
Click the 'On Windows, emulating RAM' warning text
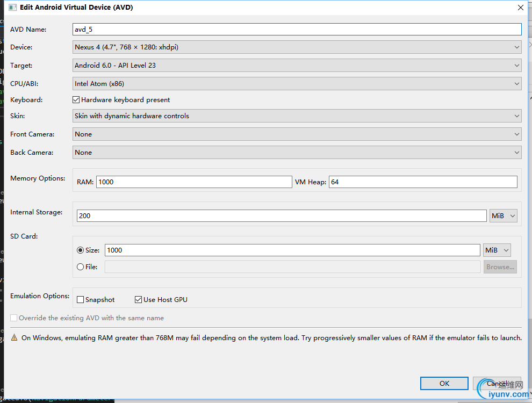[271, 338]
